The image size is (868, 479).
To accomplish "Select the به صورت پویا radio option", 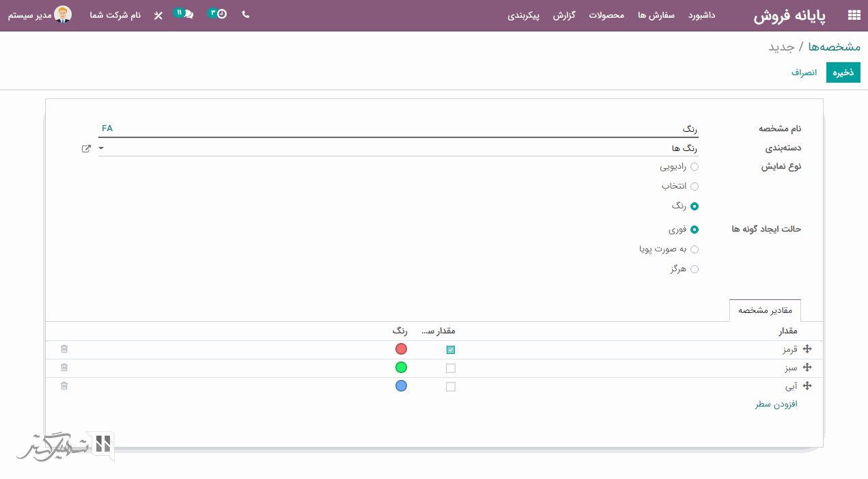I will pyautogui.click(x=695, y=249).
